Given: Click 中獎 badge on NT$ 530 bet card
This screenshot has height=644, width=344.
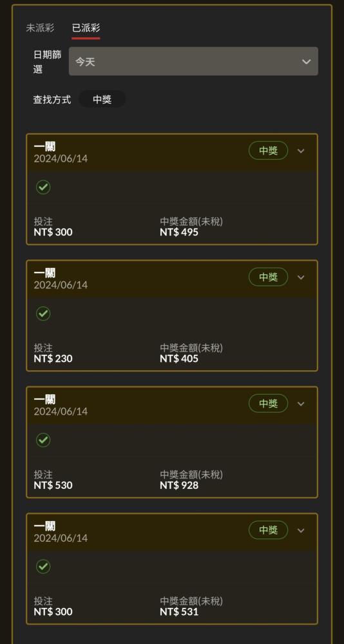Looking at the screenshot, I should [269, 404].
